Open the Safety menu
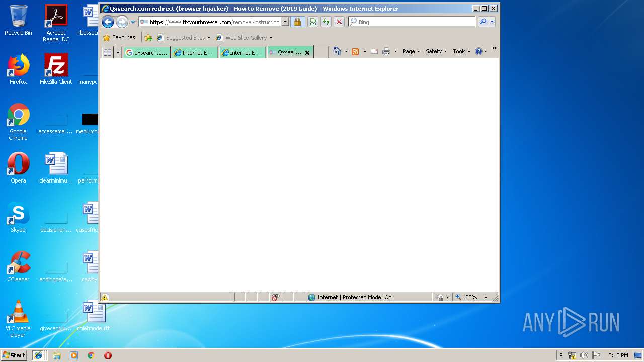 436,51
